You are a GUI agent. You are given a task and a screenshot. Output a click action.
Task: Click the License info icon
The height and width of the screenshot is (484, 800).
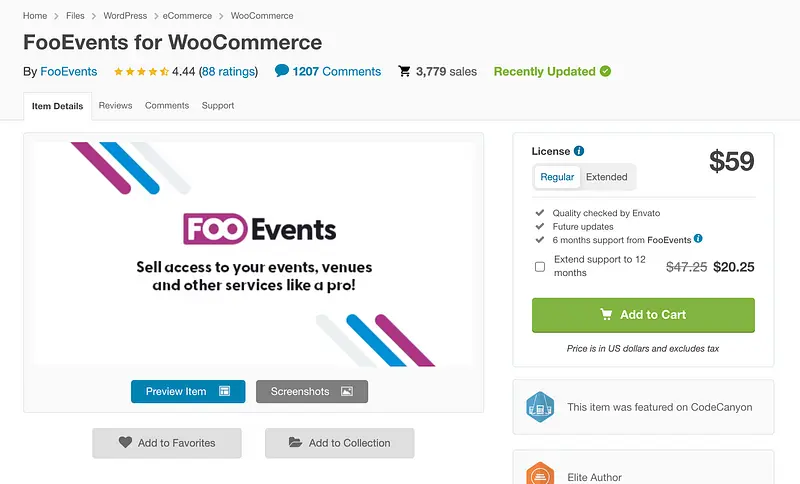pyautogui.click(x=579, y=151)
